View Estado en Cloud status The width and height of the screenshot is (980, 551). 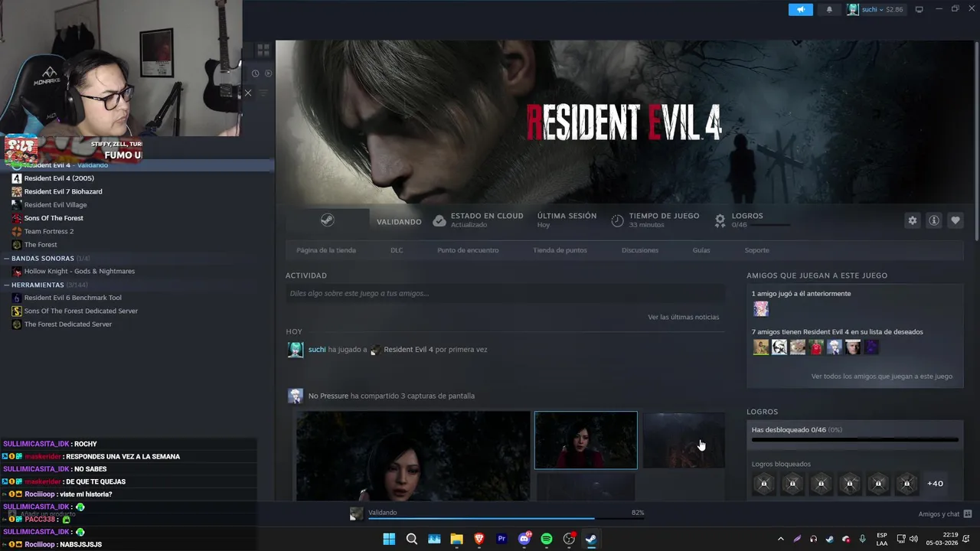click(478, 220)
